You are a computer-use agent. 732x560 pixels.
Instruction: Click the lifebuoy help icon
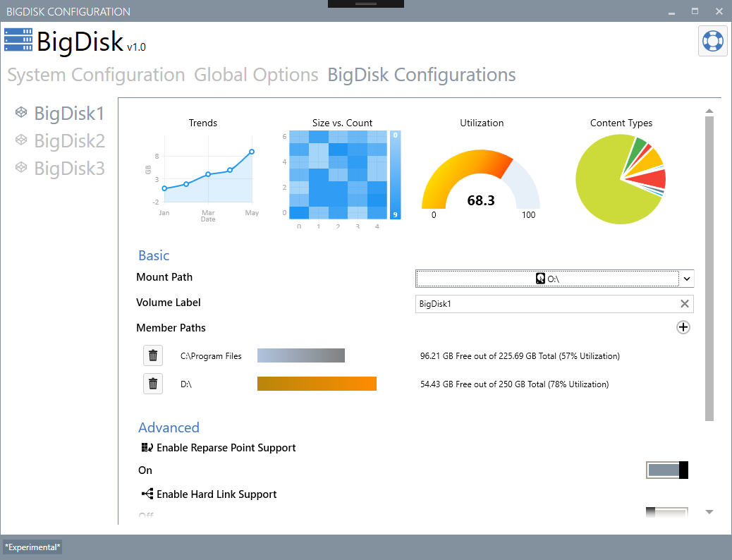click(x=712, y=41)
